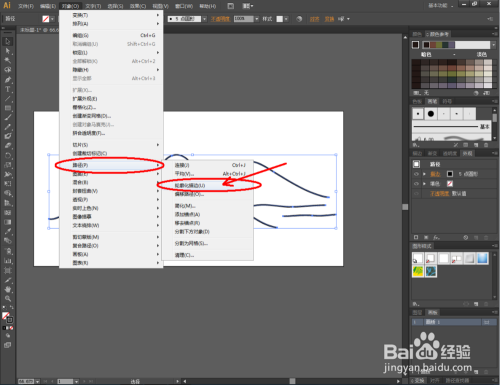
Task: Click the fill and stroke swap arrow
Action: [x=12, y=307]
